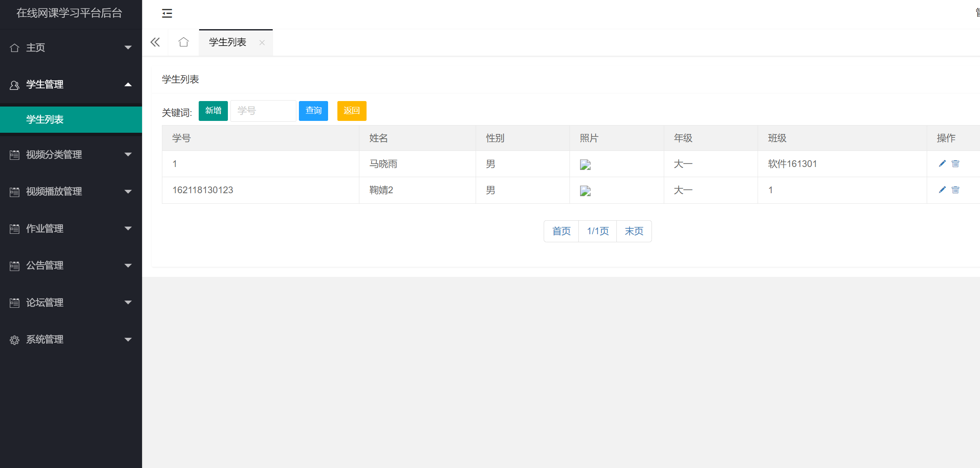980x468 pixels.
Task: Click the edit pencil icon for 鞠婧2
Action: 942,190
